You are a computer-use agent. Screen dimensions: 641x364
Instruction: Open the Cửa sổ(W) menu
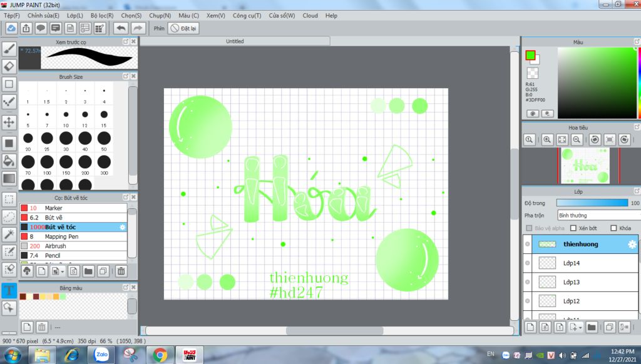tap(282, 16)
